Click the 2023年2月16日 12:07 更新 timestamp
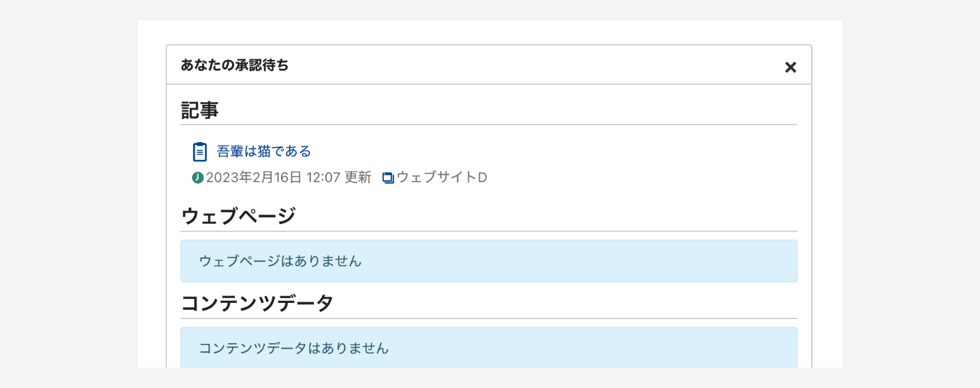 [289, 178]
